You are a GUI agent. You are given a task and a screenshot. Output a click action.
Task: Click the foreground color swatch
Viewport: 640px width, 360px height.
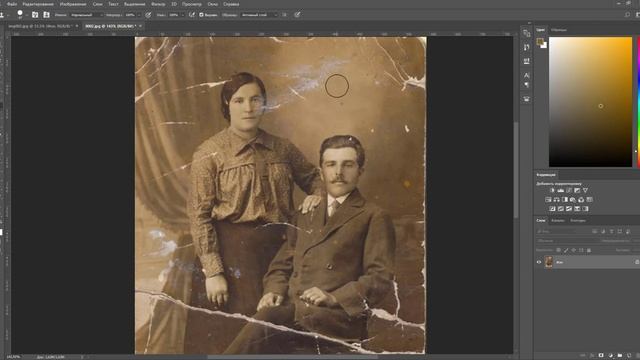[x=540, y=42]
